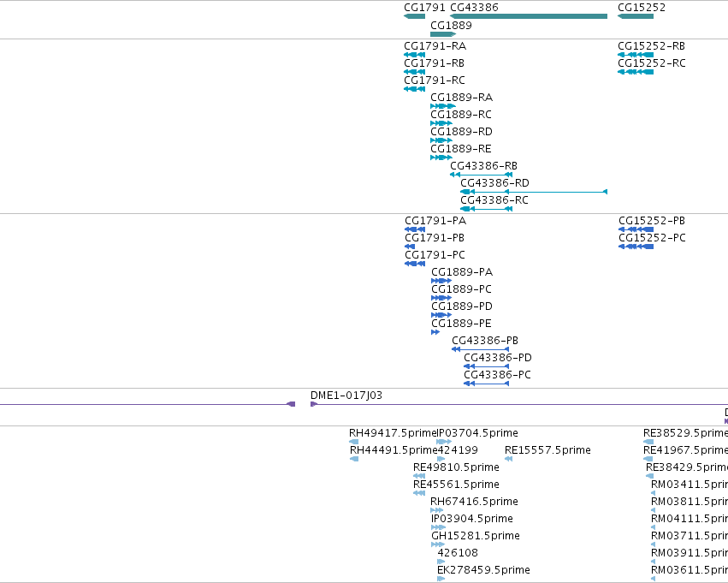The height and width of the screenshot is (583, 728).
Task: Click the RE41967.5prime EST label
Action: (x=686, y=450)
